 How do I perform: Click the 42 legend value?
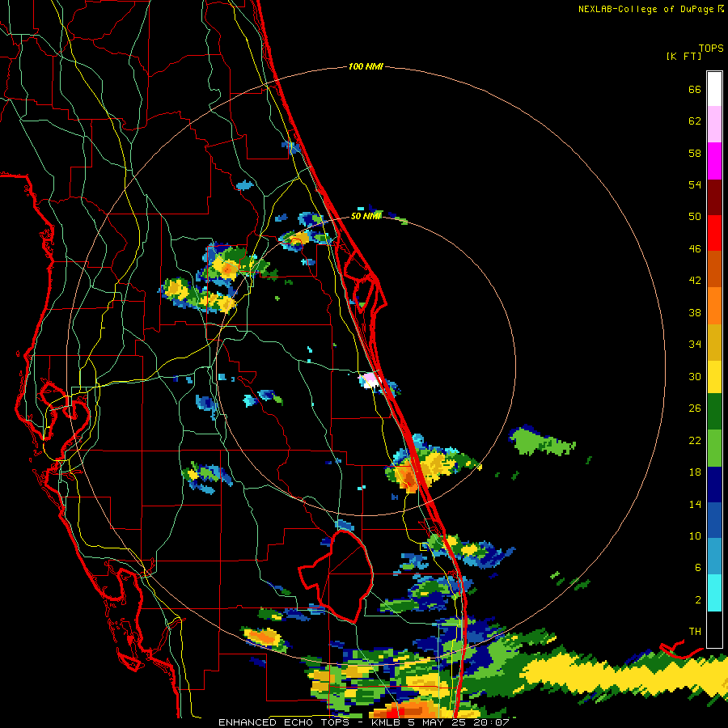(695, 281)
